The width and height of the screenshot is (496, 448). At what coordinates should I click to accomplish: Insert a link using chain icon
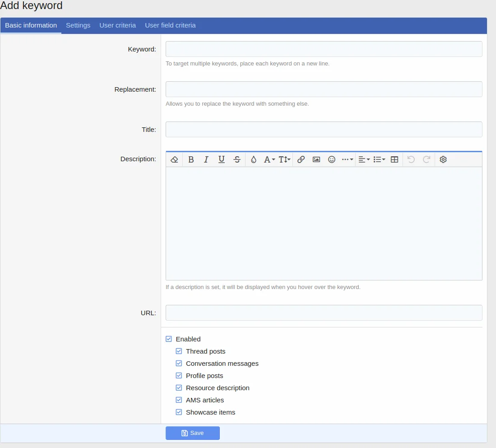(301, 159)
